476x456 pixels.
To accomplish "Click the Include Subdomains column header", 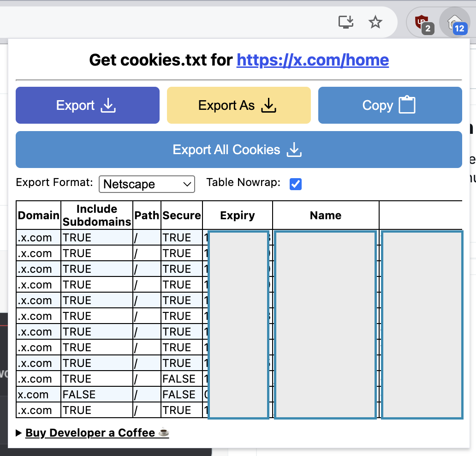I will click(x=97, y=216).
